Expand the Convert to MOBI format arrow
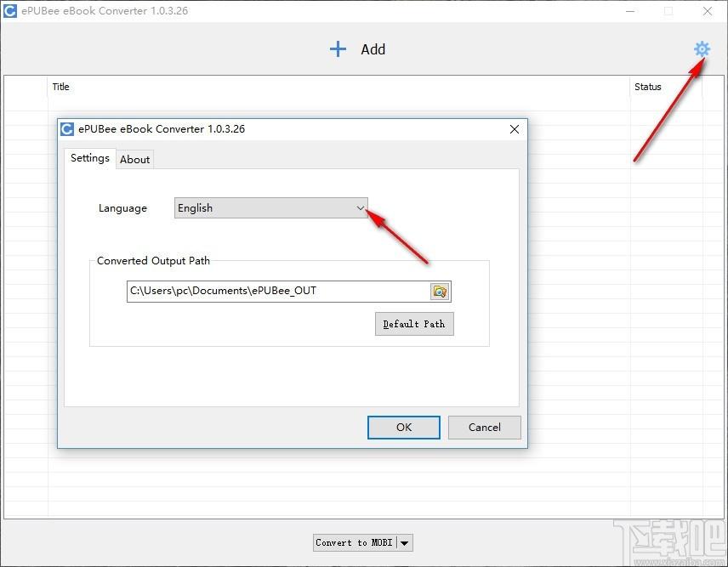Screen dimensions: 728x567 [x=404, y=542]
